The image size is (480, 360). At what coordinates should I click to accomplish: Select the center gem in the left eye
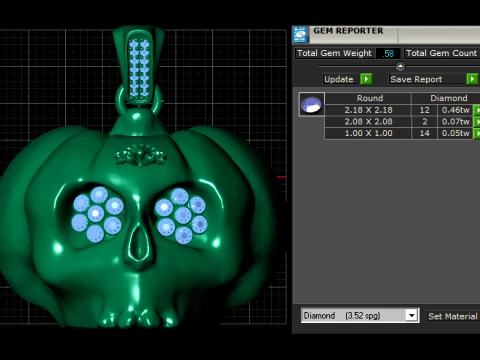point(96,214)
